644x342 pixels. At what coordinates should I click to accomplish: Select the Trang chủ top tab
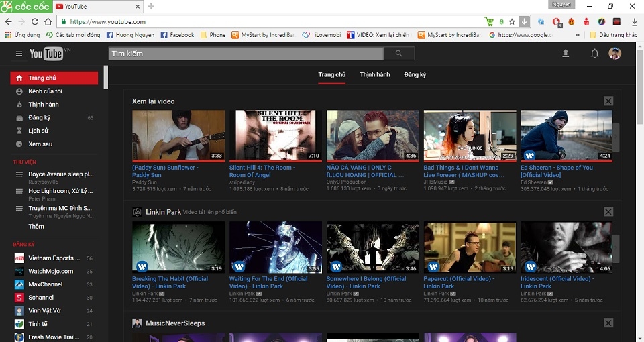[x=332, y=74]
